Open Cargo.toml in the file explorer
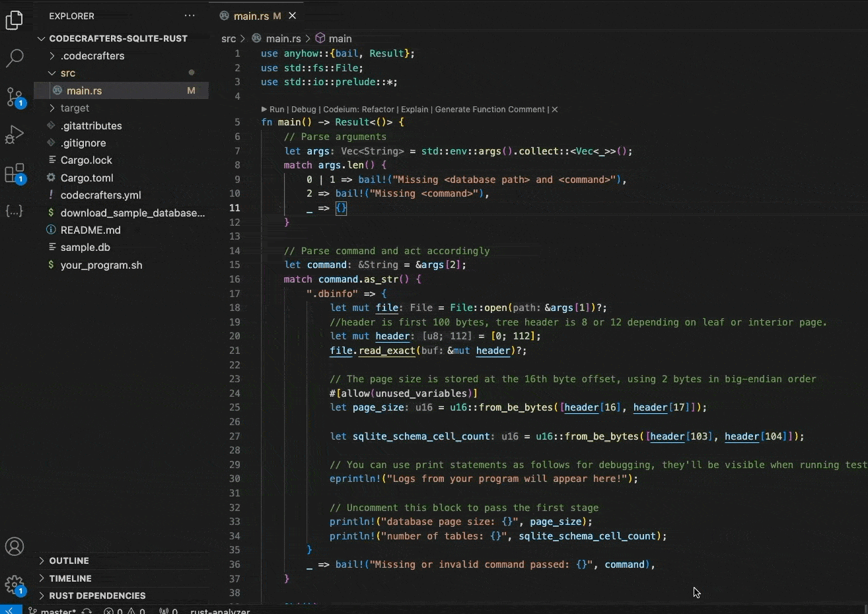Image resolution: width=868 pixels, height=614 pixels. (87, 178)
